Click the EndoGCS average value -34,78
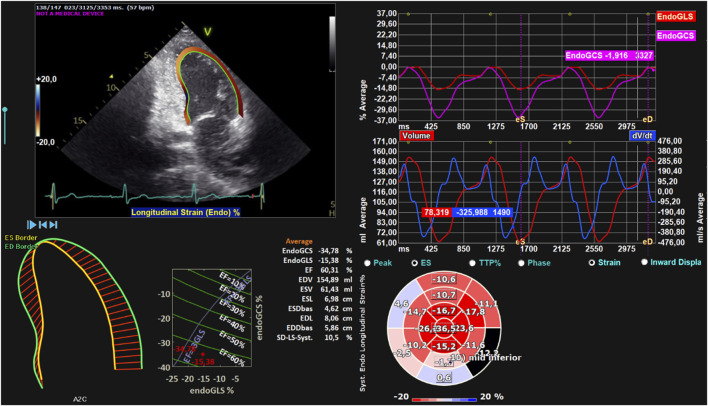The width and height of the screenshot is (708, 406). click(x=329, y=251)
